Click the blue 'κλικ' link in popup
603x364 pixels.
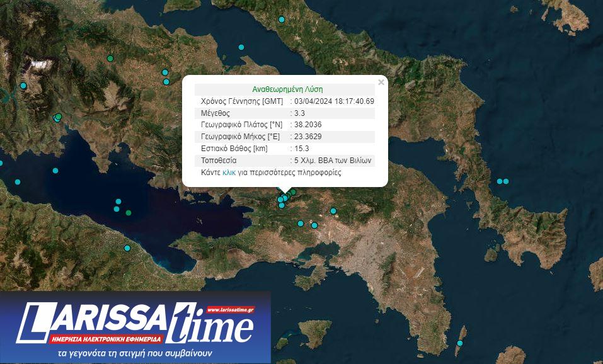point(229,173)
